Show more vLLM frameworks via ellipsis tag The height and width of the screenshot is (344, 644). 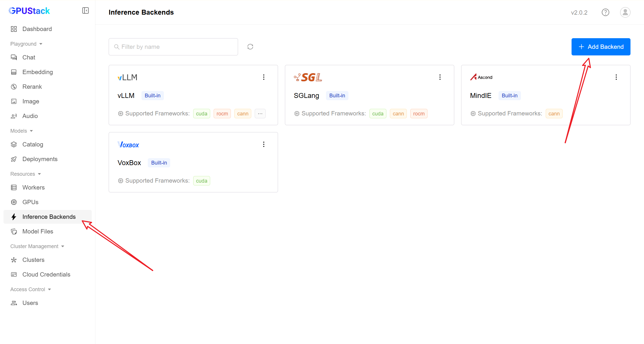[260, 113]
